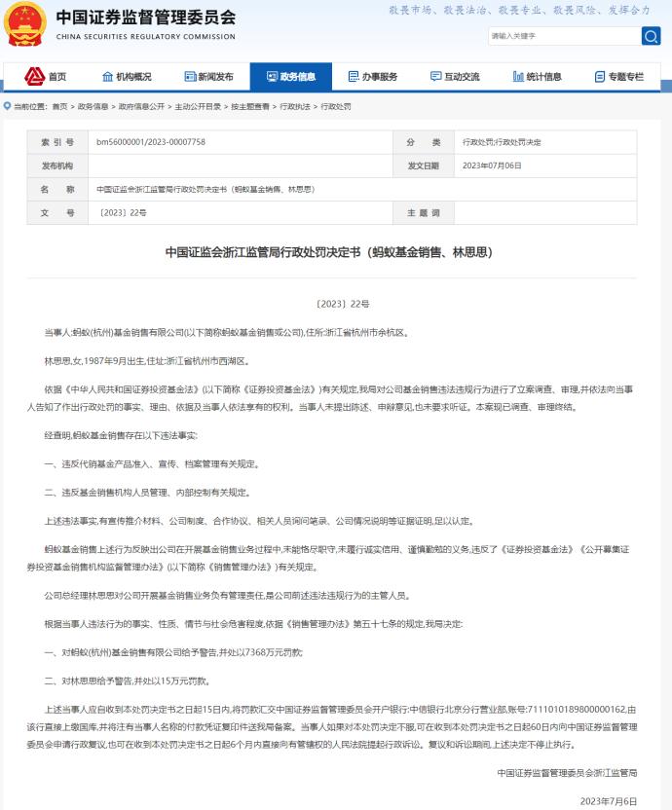Click the blue search magnifier button
The width and height of the screenshot is (672, 810).
(x=651, y=36)
